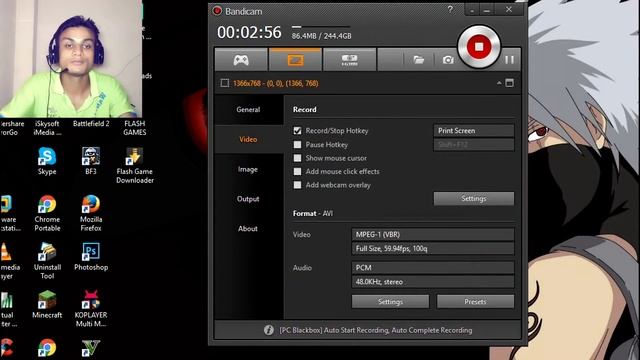
Task: Click the PC Blackbox auto recording link
Action: tap(376, 330)
